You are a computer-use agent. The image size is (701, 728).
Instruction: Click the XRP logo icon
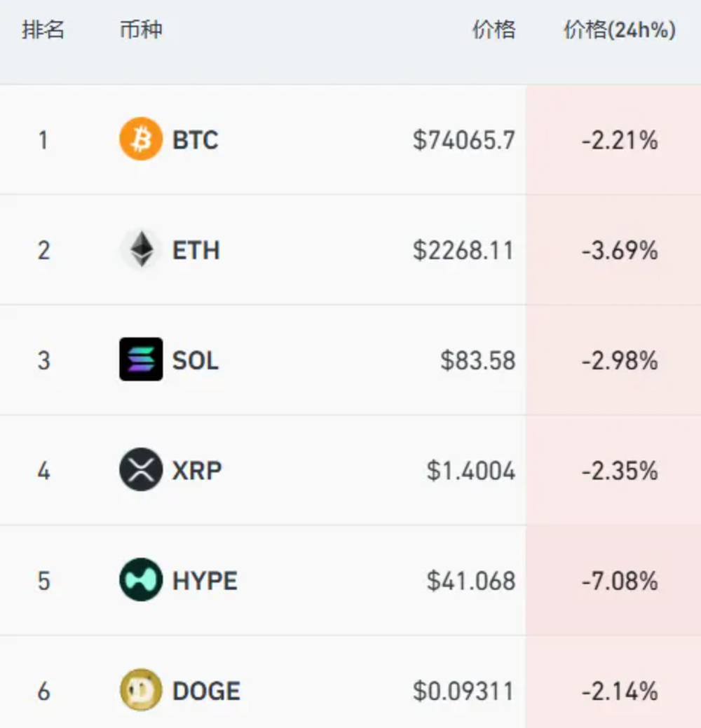tap(141, 469)
